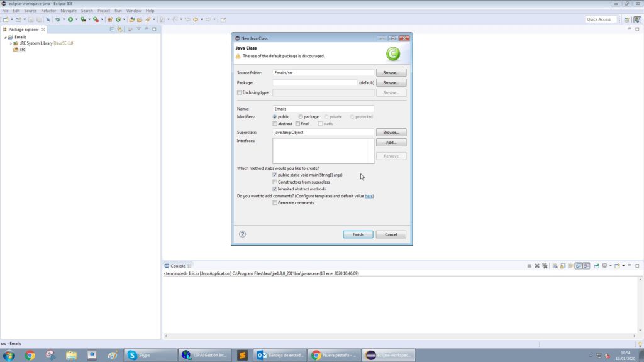Image resolution: width=644 pixels, height=362 pixels.
Task: Open the Run button dropdown arrow
Action: tap(76, 19)
